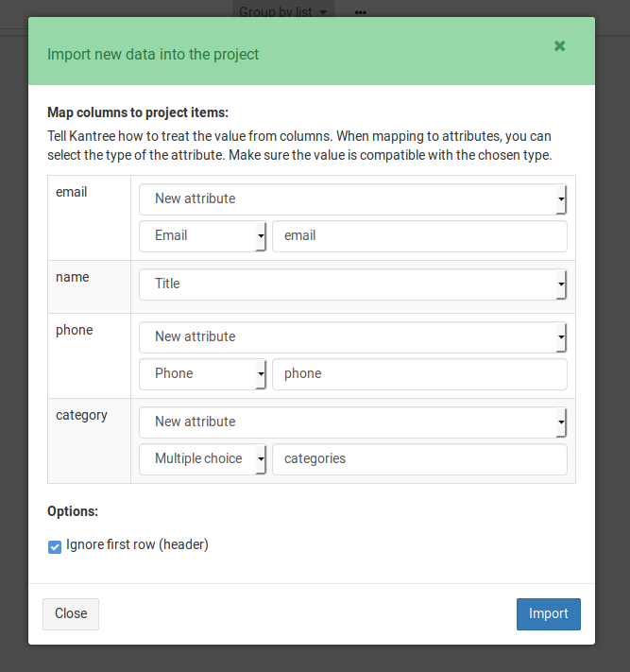Open the phone column mapping dropdown
630x672 pixels.
click(x=353, y=337)
